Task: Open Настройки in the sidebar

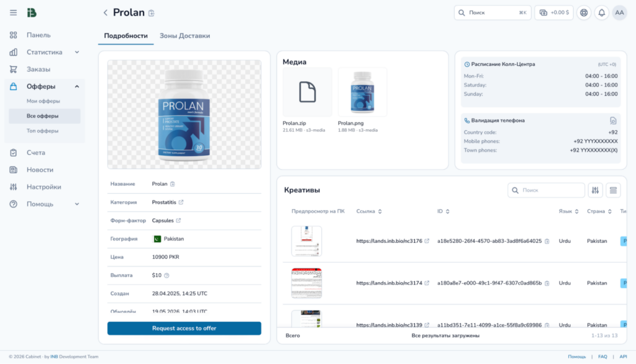Action: point(45,187)
